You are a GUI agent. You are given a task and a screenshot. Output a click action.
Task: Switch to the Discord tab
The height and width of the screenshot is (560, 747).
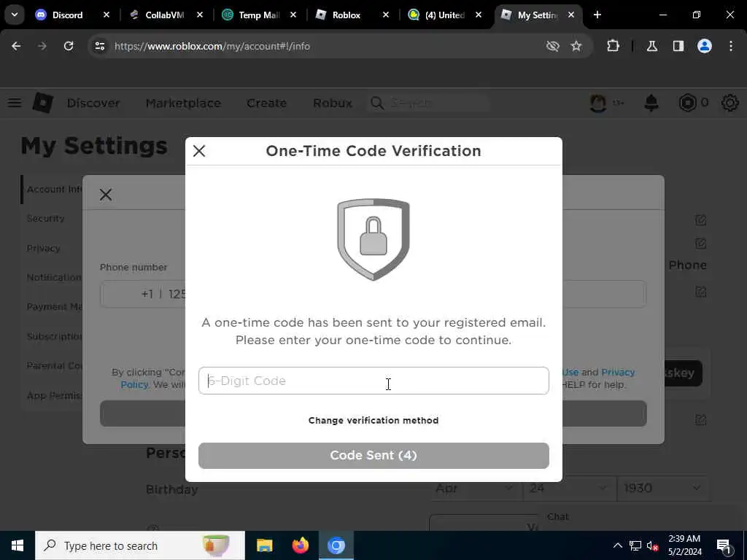(67, 15)
